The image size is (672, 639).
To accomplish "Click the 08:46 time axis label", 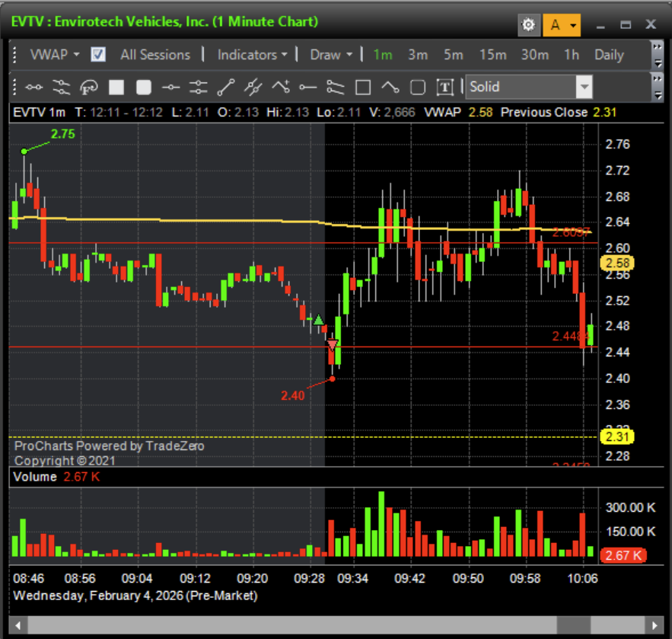I will [x=28, y=578].
